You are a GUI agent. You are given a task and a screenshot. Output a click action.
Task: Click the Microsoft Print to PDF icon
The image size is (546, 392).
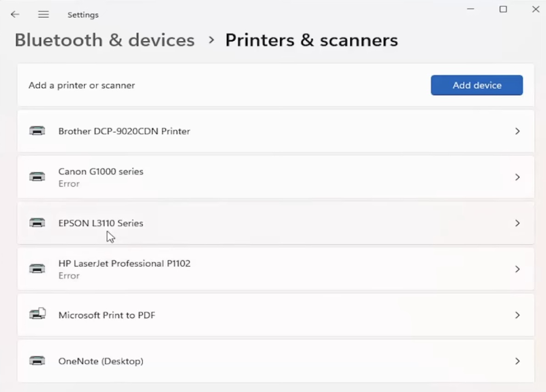coord(37,314)
